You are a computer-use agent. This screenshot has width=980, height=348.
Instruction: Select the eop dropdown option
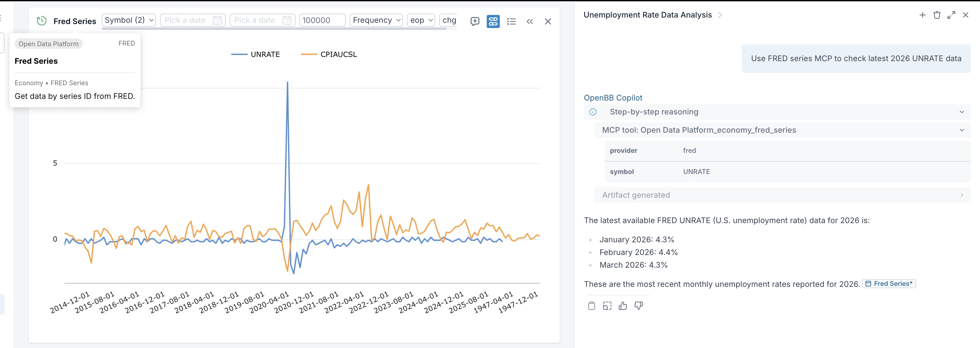pyautogui.click(x=420, y=20)
